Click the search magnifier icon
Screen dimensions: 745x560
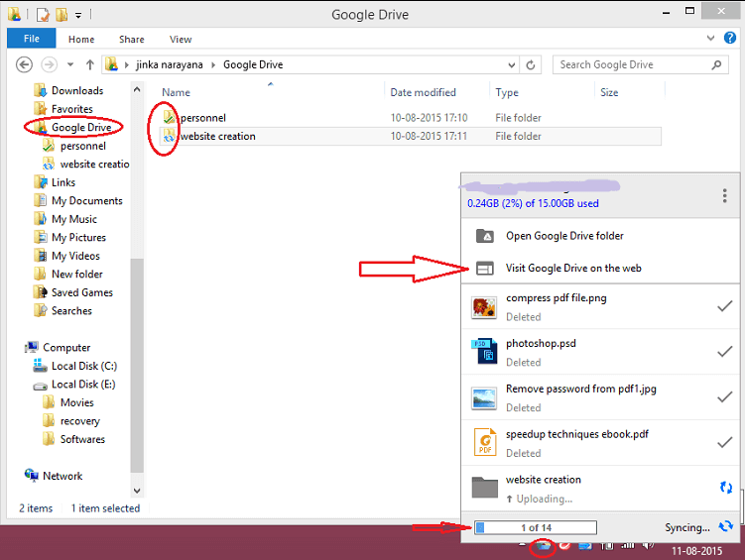[x=716, y=64]
